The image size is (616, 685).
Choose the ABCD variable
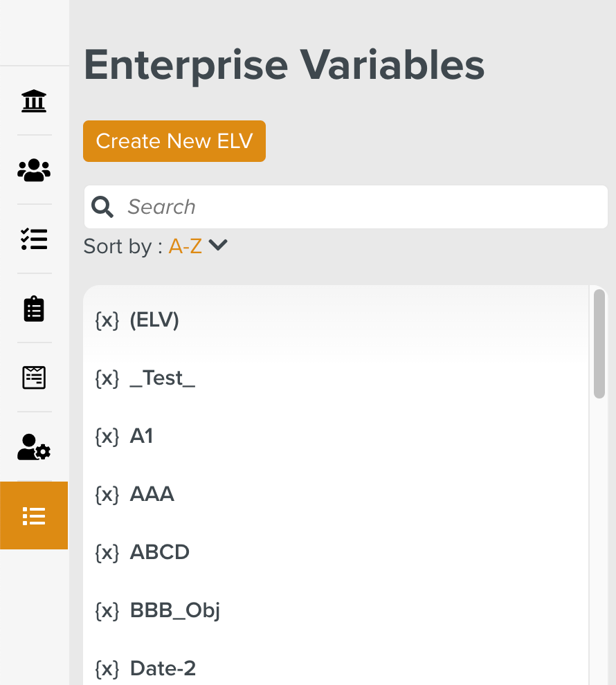(160, 553)
